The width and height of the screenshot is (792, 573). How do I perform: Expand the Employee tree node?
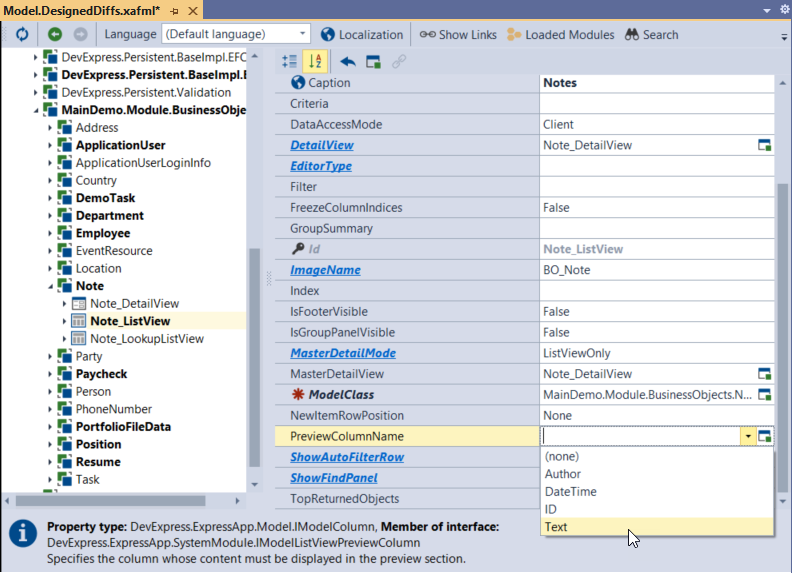pyautogui.click(x=50, y=233)
